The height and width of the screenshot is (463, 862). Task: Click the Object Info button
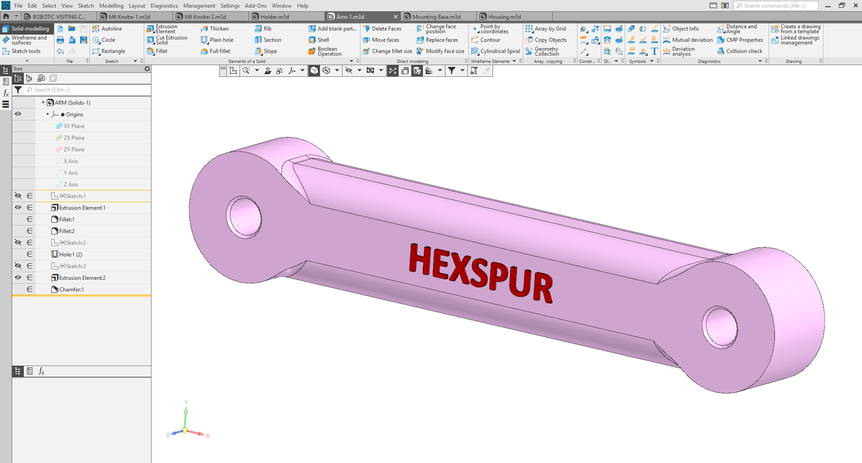[x=681, y=29]
